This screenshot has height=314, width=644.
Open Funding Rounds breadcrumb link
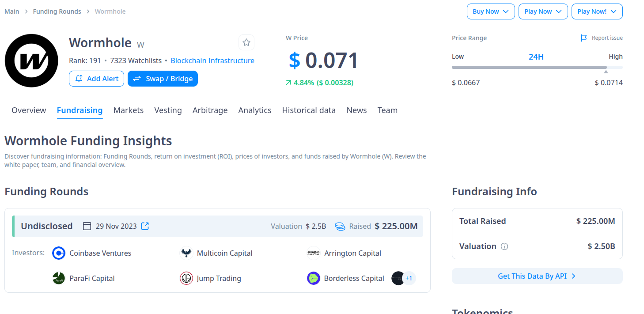(x=57, y=11)
